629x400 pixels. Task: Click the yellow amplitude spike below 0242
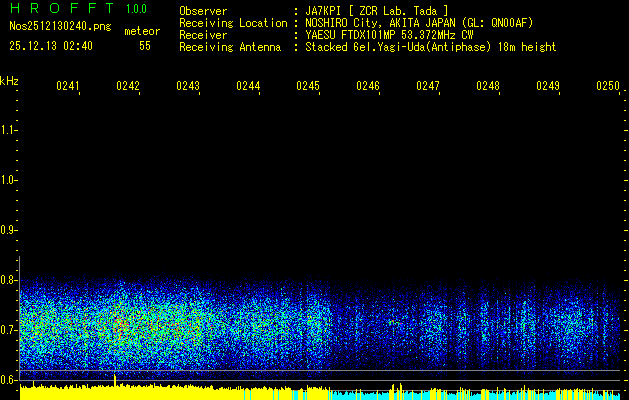click(x=115, y=380)
